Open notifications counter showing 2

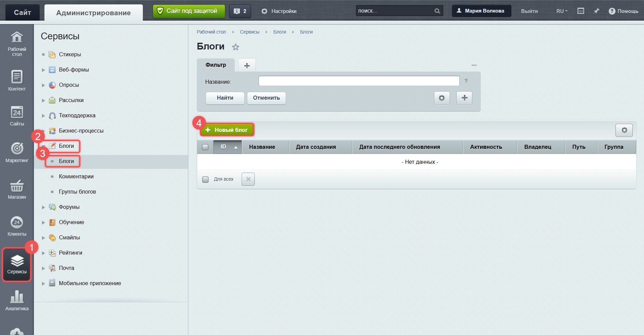pyautogui.click(x=240, y=11)
